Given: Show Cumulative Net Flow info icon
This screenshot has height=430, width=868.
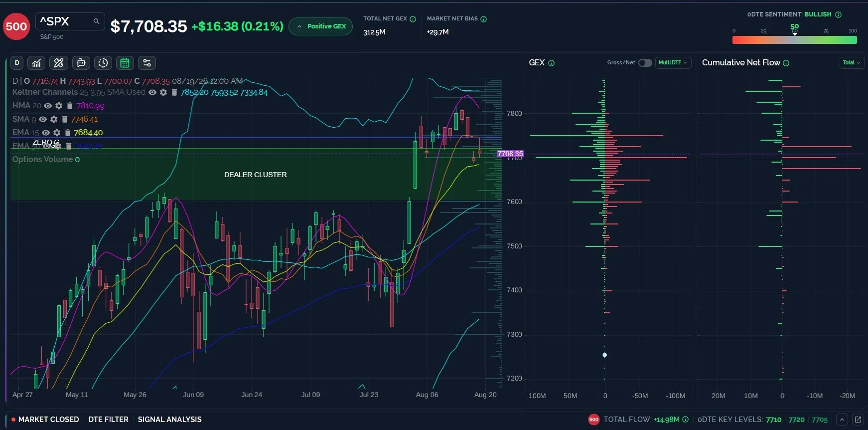Looking at the screenshot, I should tap(786, 63).
